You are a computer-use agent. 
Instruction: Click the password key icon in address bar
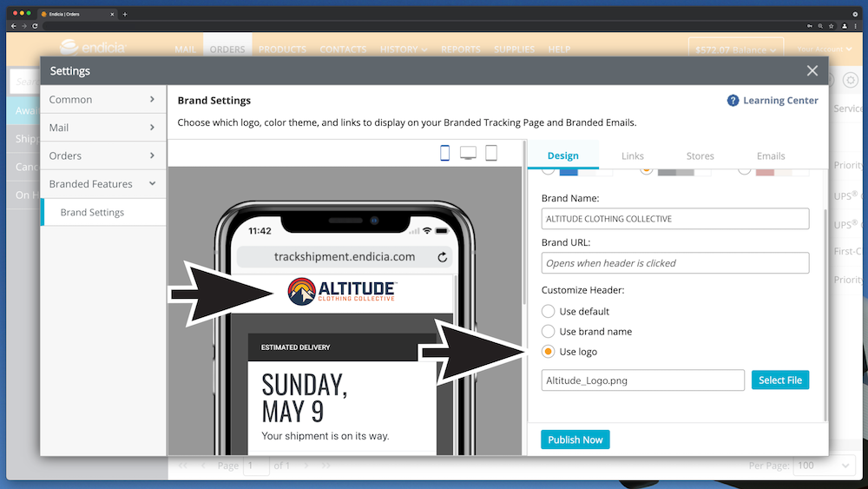click(x=809, y=26)
